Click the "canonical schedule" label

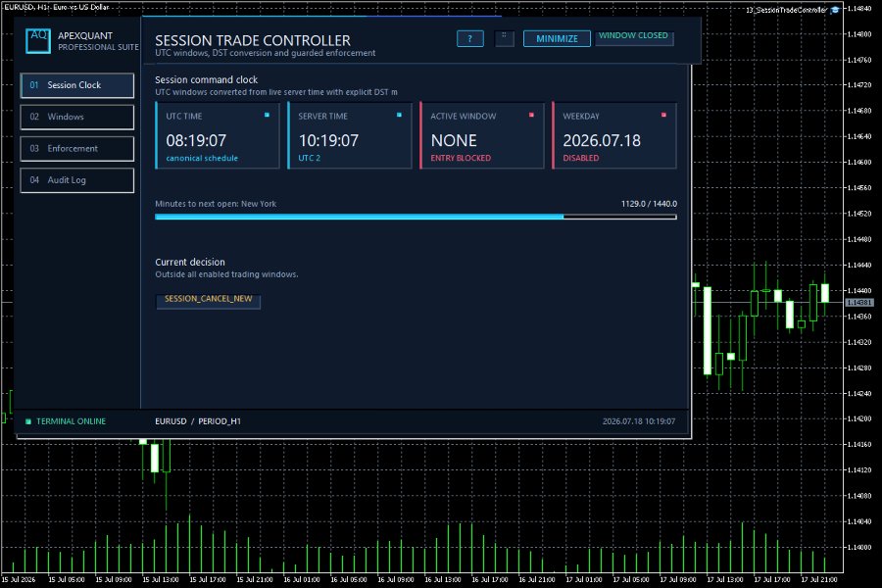pos(202,158)
